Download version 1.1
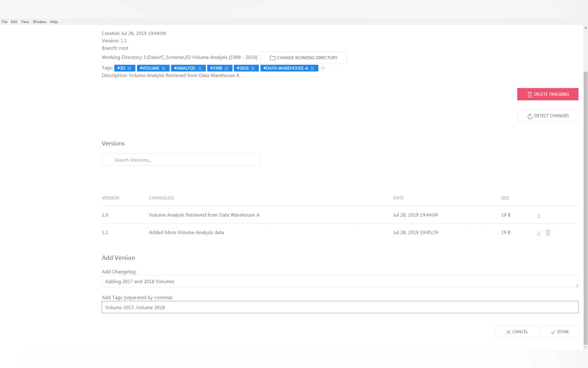588x368 pixels. click(x=539, y=233)
